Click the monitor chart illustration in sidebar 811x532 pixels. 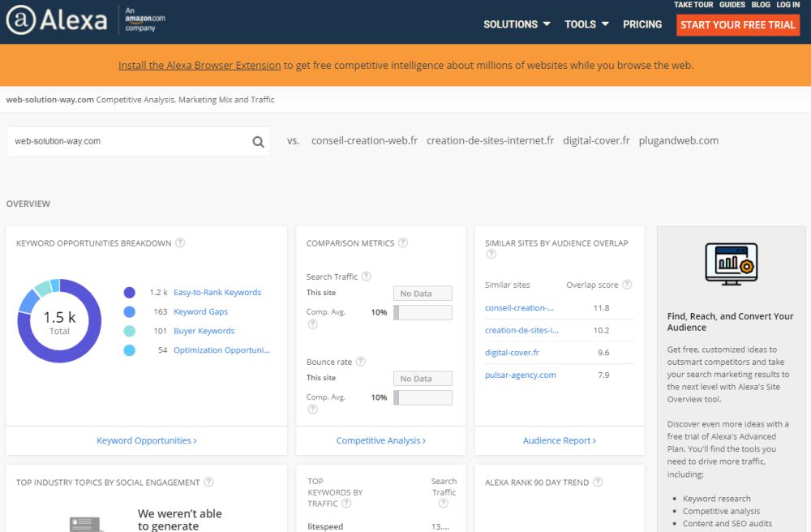click(x=731, y=264)
